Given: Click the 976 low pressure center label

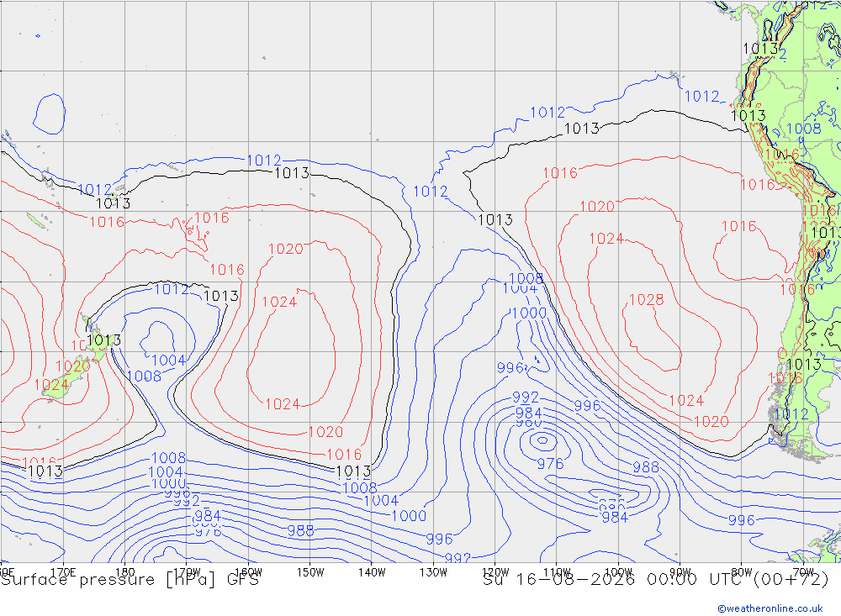Looking at the screenshot, I should 550,464.
